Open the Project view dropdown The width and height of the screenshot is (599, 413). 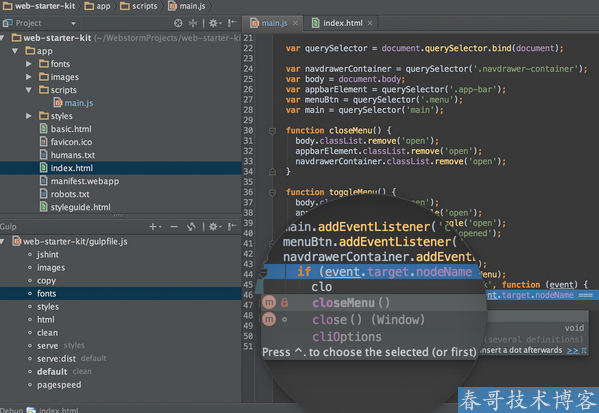[x=73, y=24]
